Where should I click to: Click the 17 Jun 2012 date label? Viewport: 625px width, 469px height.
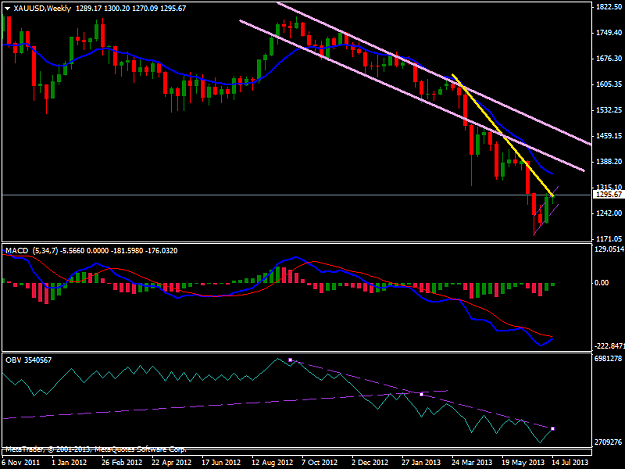pos(221,463)
